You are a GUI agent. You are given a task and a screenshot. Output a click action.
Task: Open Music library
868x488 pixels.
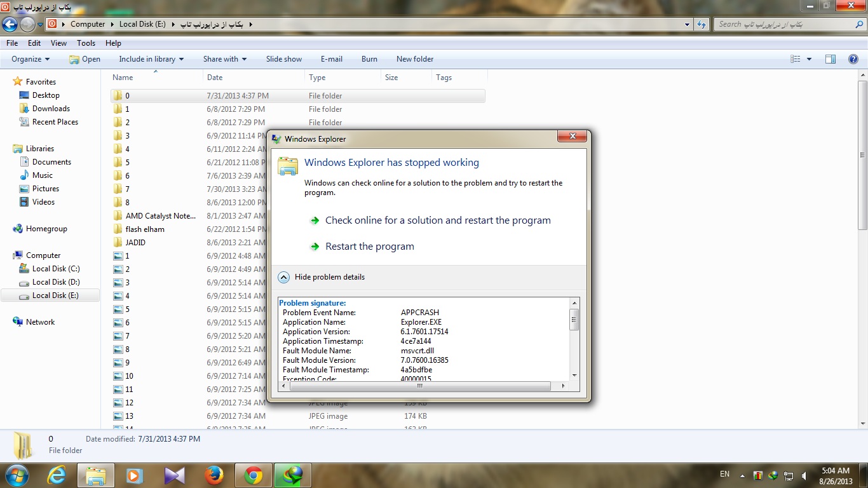coord(43,175)
